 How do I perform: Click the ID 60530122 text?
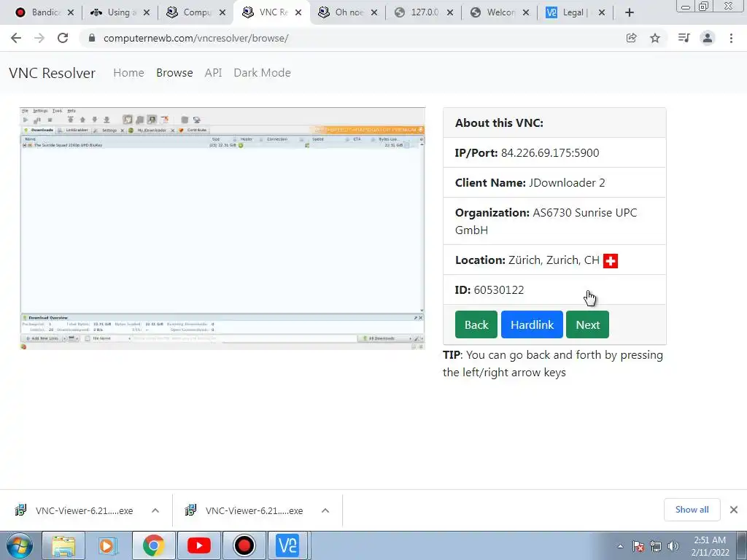pos(489,290)
